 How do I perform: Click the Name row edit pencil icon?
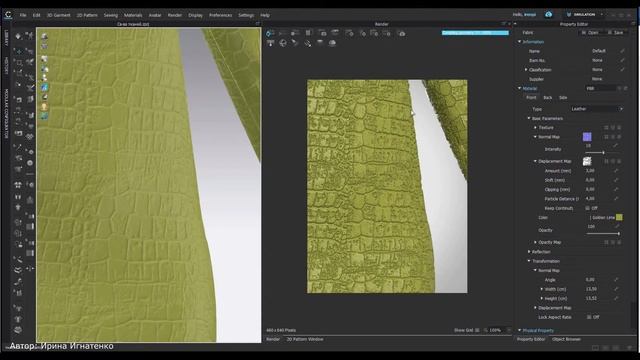[622, 51]
